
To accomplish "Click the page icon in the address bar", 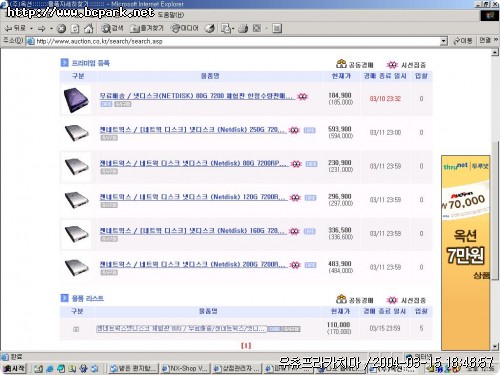I will [x=31, y=41].
